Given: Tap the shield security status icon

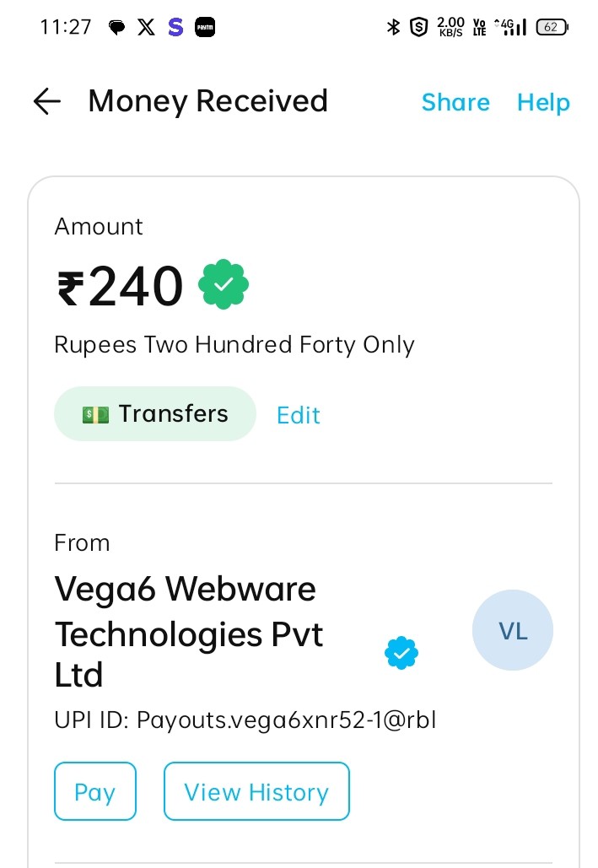Looking at the screenshot, I should point(418,27).
